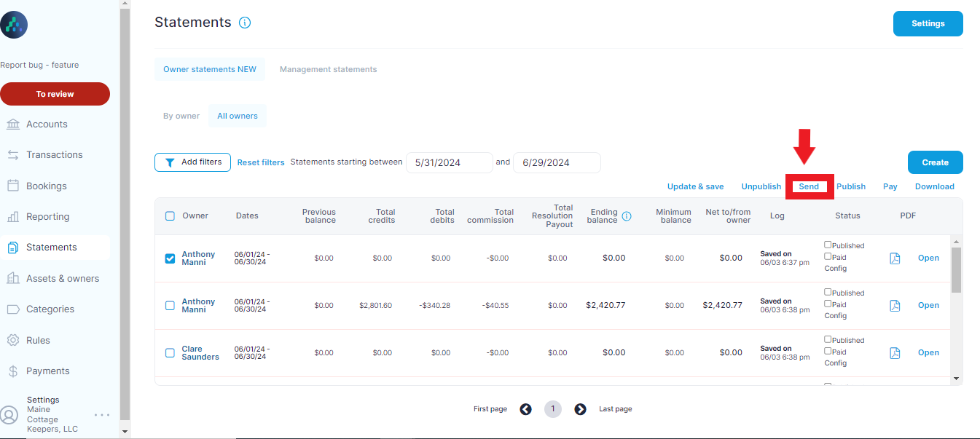Click the Reporting chart icon

[13, 217]
